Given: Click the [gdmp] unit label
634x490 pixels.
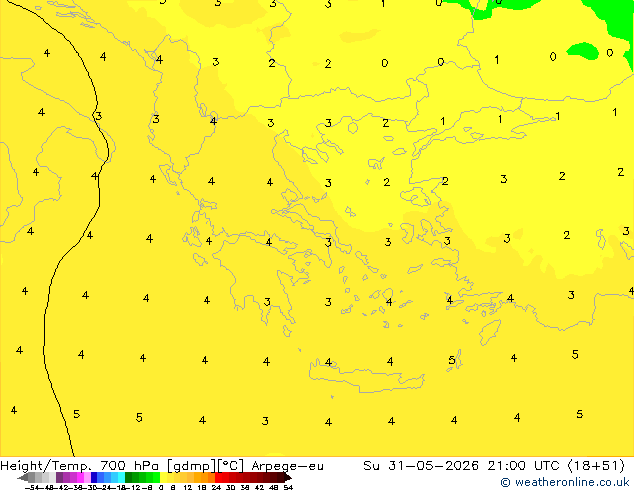Looking at the screenshot, I should point(192,466).
